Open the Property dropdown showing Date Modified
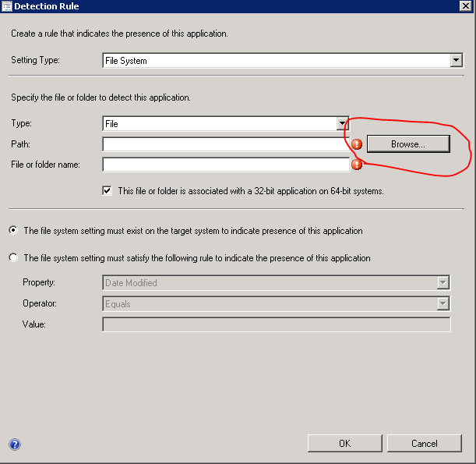Viewport: 476px width, 464px height. pyautogui.click(x=443, y=283)
